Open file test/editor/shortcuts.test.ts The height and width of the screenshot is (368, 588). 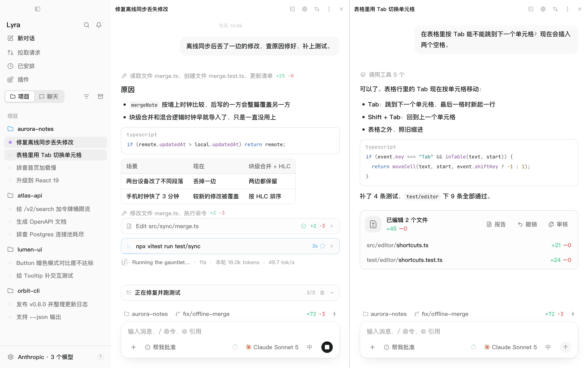469,260
